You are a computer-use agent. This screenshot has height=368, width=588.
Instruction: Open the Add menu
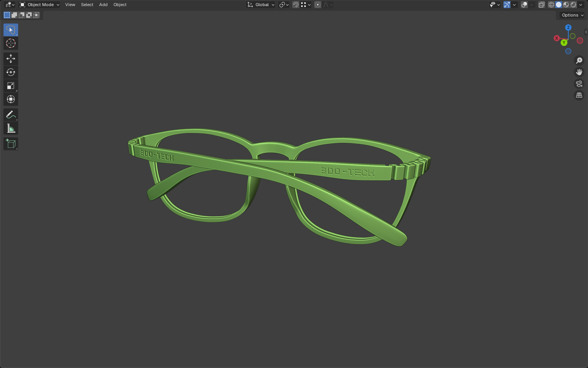coord(103,5)
